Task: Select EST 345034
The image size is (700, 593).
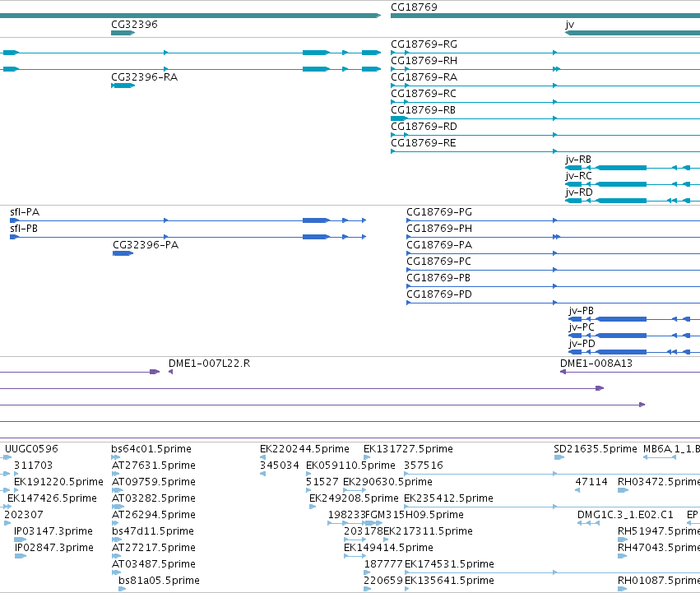Action: pyautogui.click(x=279, y=466)
